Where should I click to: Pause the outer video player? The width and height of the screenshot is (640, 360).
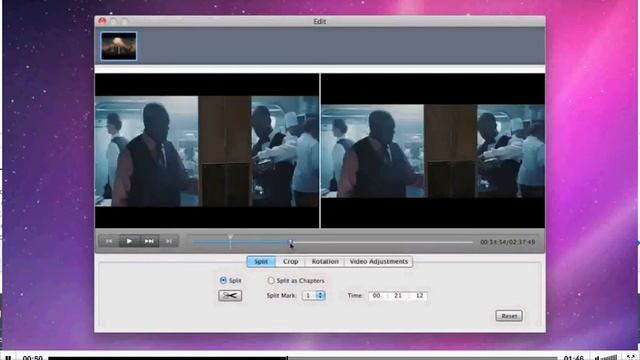(8, 358)
